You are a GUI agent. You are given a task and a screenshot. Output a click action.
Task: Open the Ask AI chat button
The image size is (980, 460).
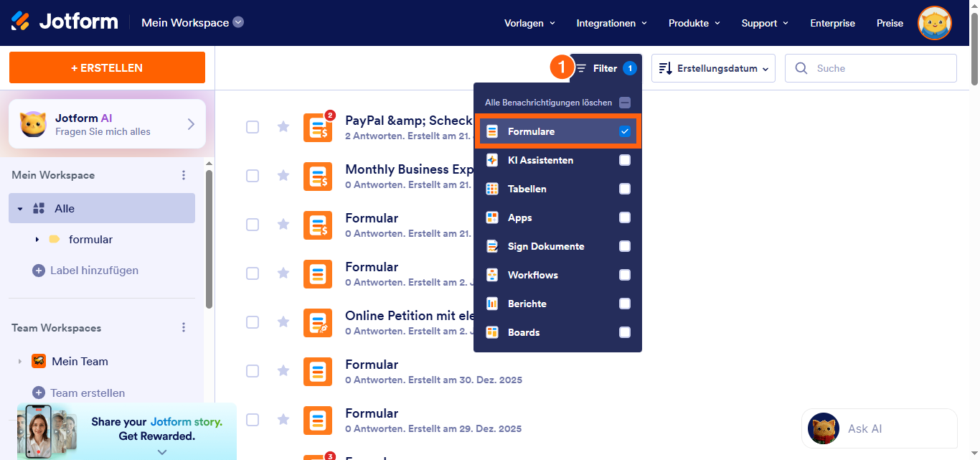pos(880,428)
